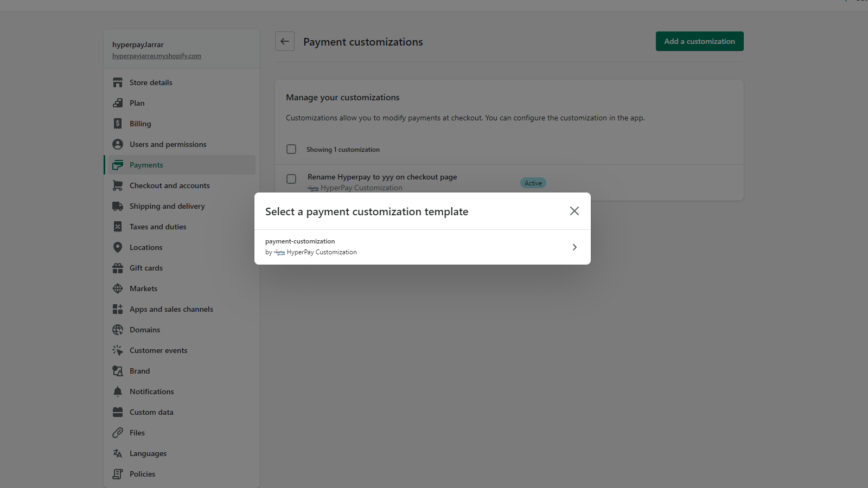The image size is (868, 488).
Task: Click the Files paperclip icon
Action: 118,433
